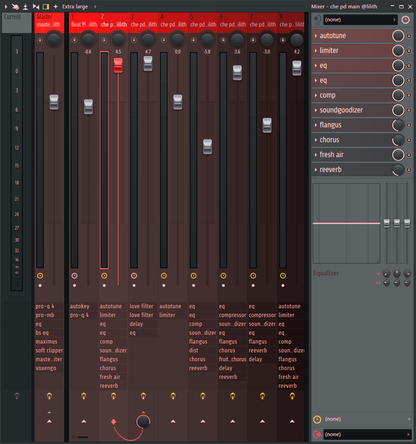Arm recording dot under insert 4 meter

click(x=164, y=286)
